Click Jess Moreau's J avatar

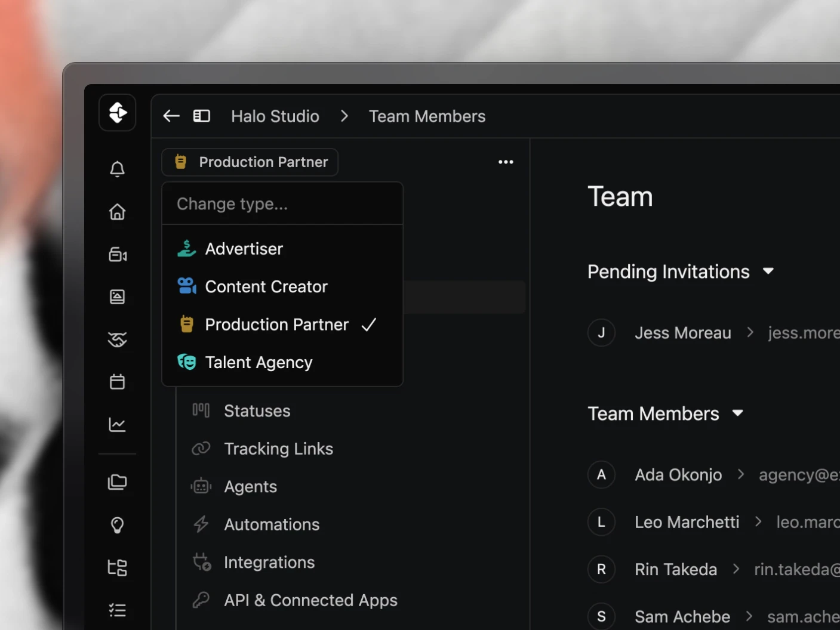pos(601,332)
